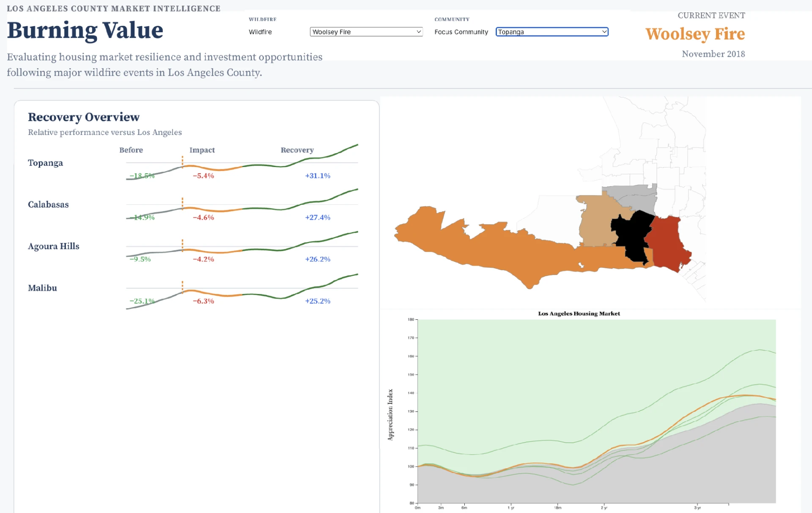
Task: Click the Appreciation Index axis label
Action: pos(390,415)
